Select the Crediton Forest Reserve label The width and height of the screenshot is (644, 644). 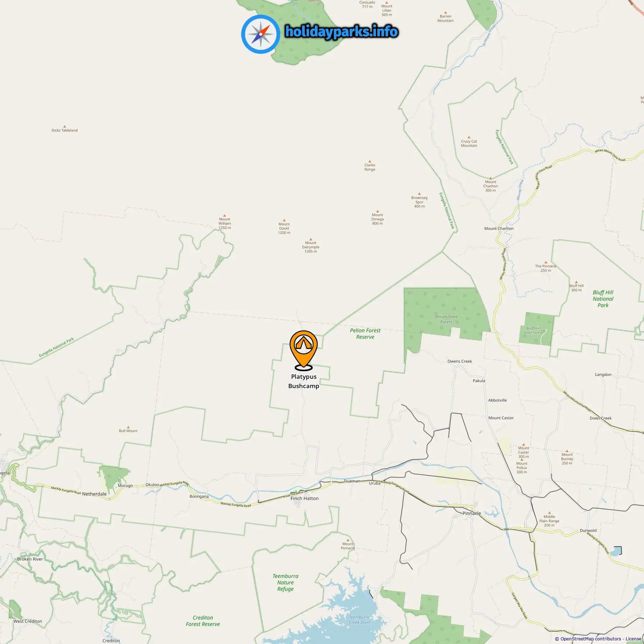click(203, 621)
